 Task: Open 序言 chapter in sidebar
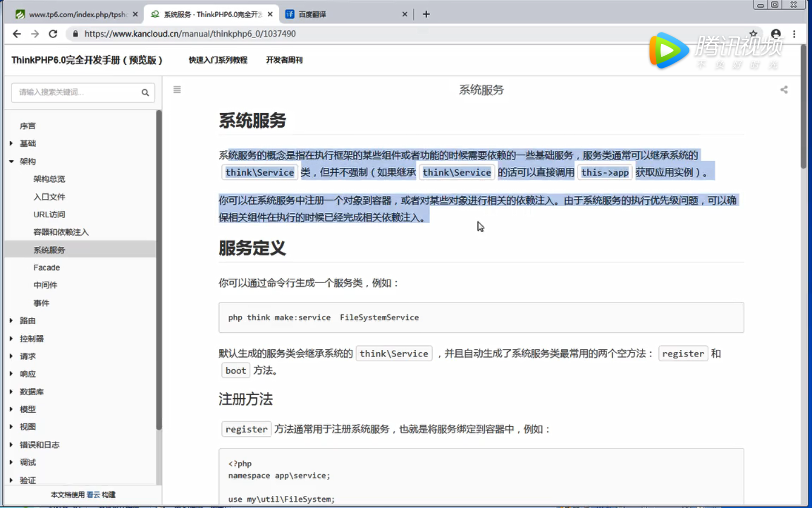[28, 126]
